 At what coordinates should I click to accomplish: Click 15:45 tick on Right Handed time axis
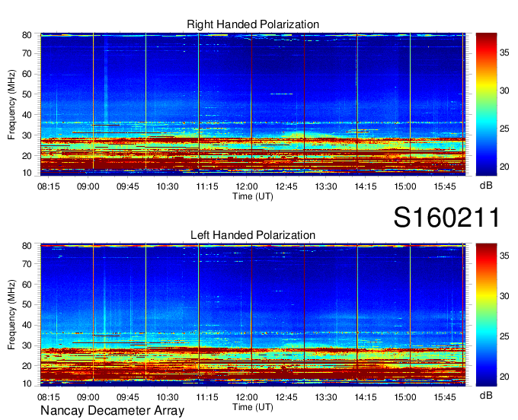click(445, 186)
